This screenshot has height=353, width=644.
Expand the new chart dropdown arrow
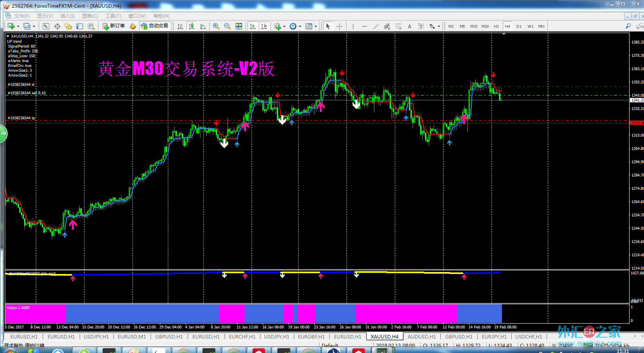(18, 27)
